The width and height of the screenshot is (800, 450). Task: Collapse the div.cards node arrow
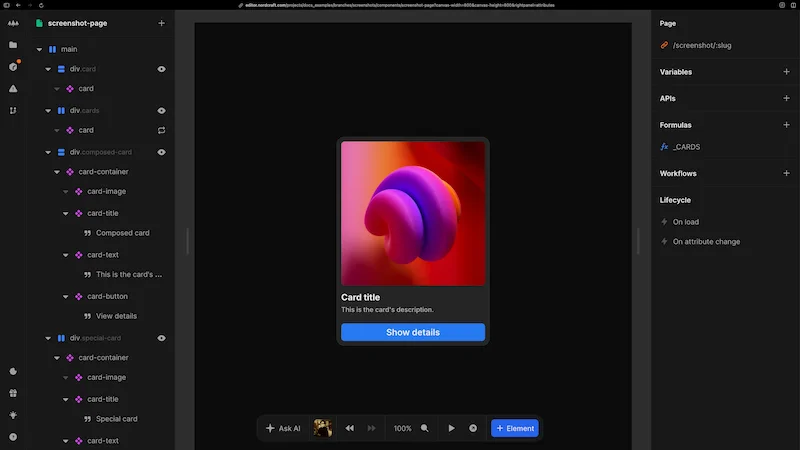(x=48, y=111)
